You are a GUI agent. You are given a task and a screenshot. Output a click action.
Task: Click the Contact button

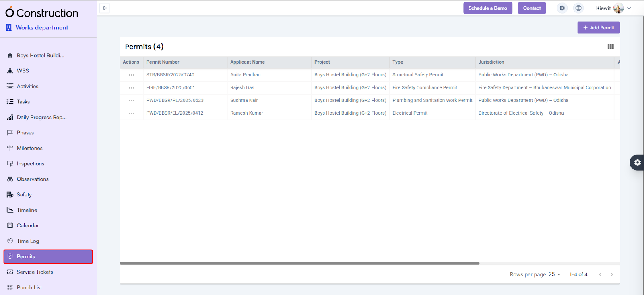tap(532, 8)
